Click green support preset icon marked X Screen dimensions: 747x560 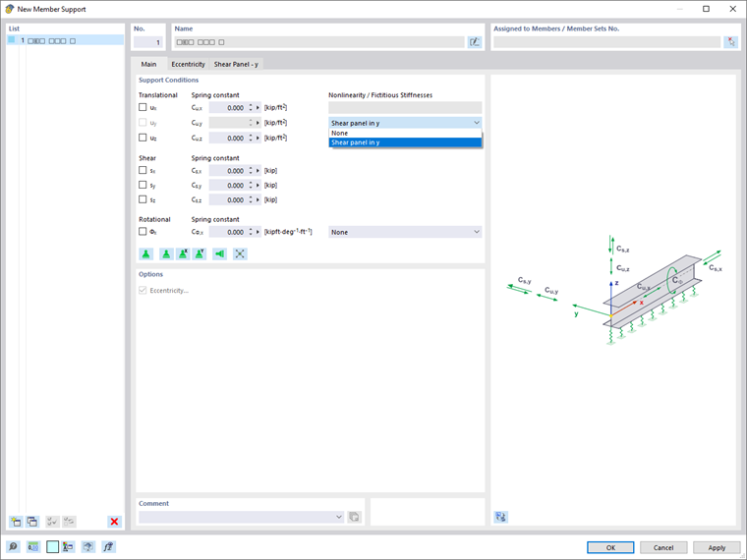coord(183,253)
